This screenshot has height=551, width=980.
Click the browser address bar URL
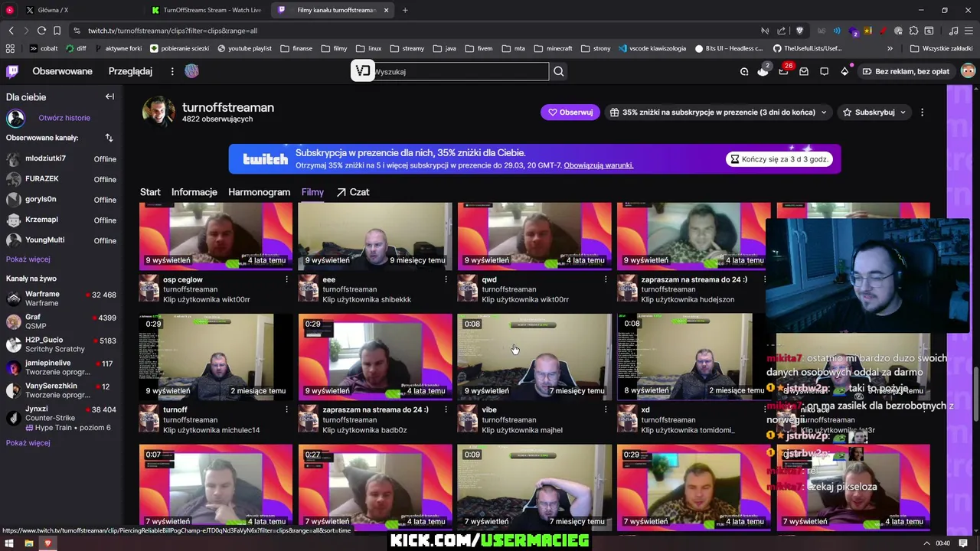(x=172, y=31)
